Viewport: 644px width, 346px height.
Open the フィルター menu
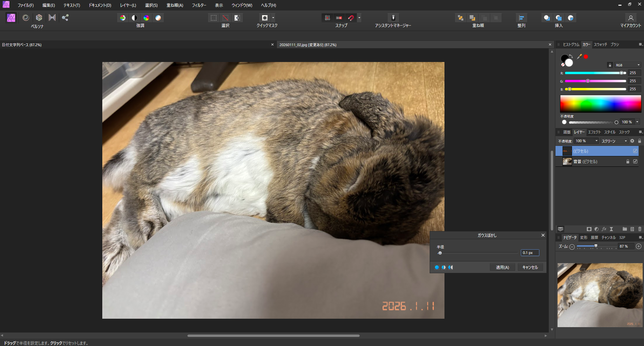tap(199, 5)
